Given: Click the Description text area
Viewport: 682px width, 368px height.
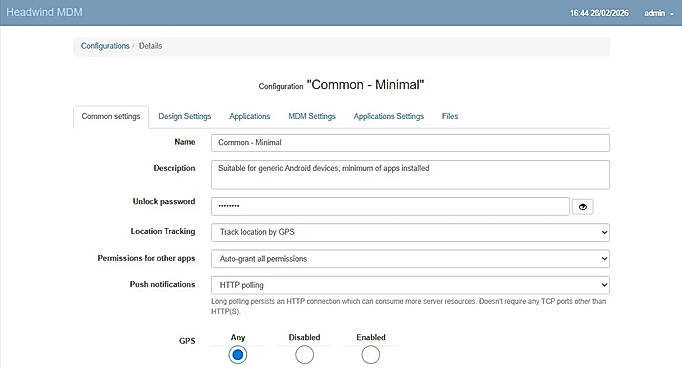Looking at the screenshot, I should [x=410, y=174].
